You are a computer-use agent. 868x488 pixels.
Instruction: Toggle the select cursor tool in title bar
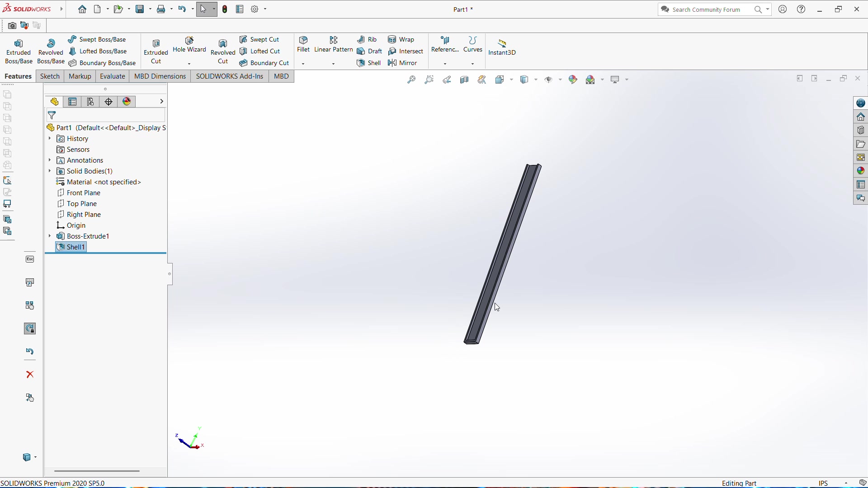[x=203, y=9]
